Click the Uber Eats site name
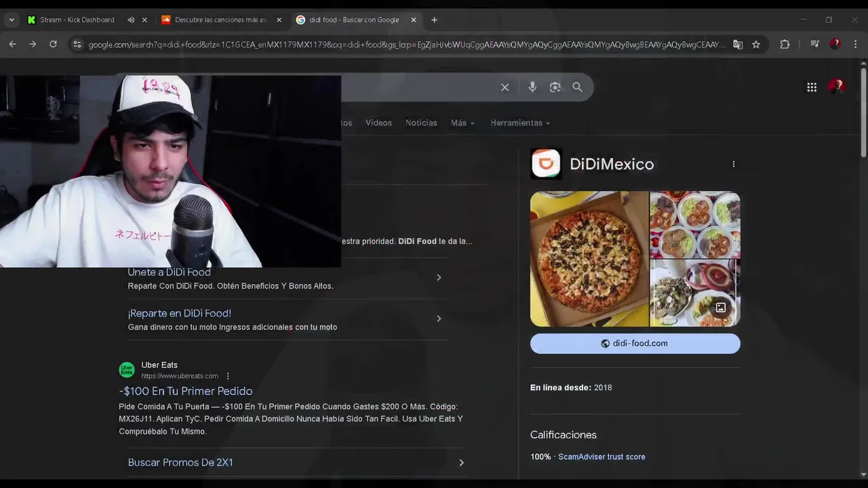Image resolution: width=868 pixels, height=488 pixels. [159, 365]
